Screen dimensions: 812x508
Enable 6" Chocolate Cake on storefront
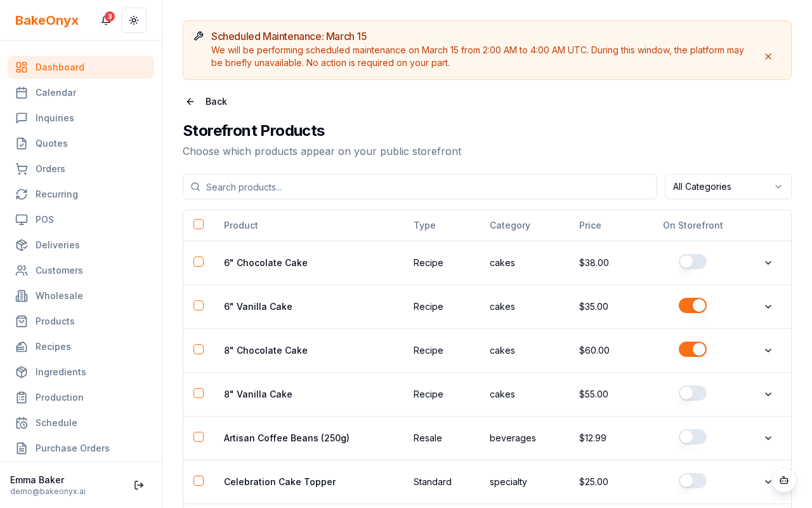click(693, 262)
